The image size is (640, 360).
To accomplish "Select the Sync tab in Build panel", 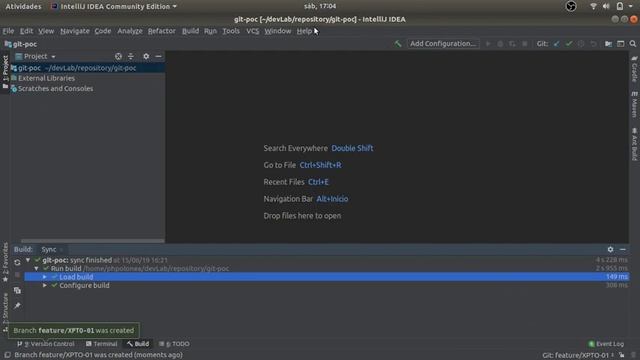I will click(49, 249).
